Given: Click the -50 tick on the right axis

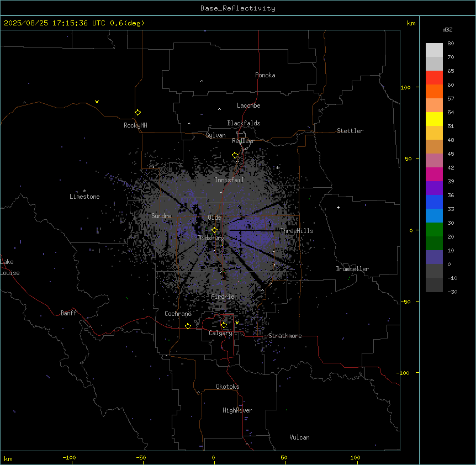Looking at the screenshot, I should click(405, 302).
